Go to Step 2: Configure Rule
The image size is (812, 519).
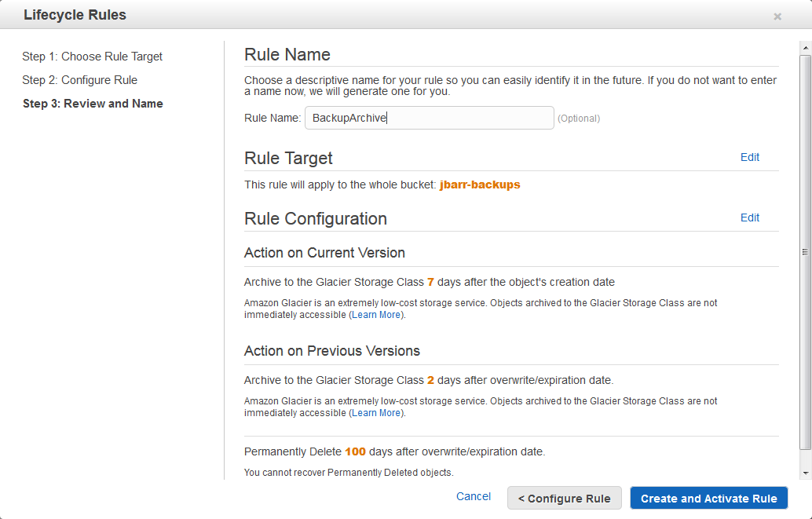coord(79,80)
